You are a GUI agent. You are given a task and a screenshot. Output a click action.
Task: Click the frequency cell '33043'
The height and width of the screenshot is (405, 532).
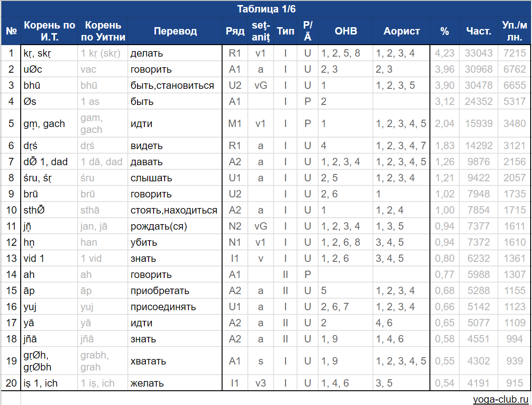tap(479, 53)
